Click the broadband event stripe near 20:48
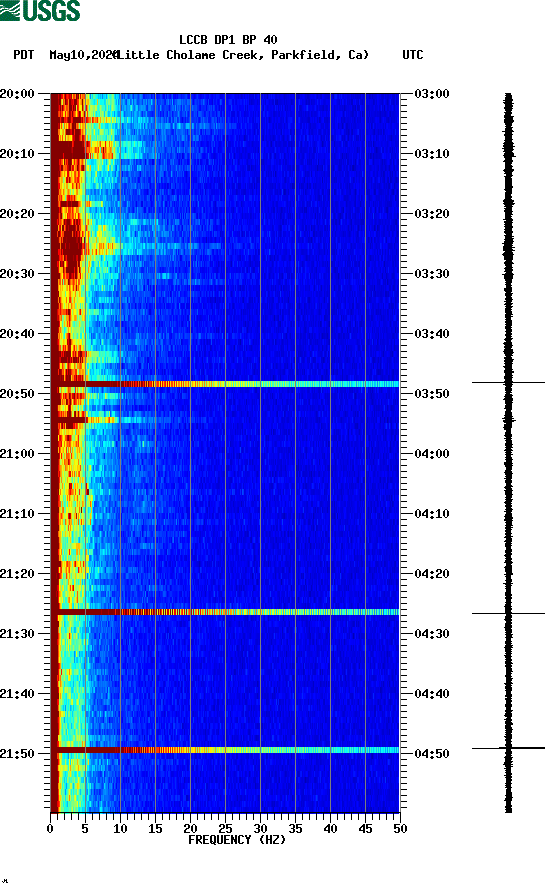 (x=225, y=384)
